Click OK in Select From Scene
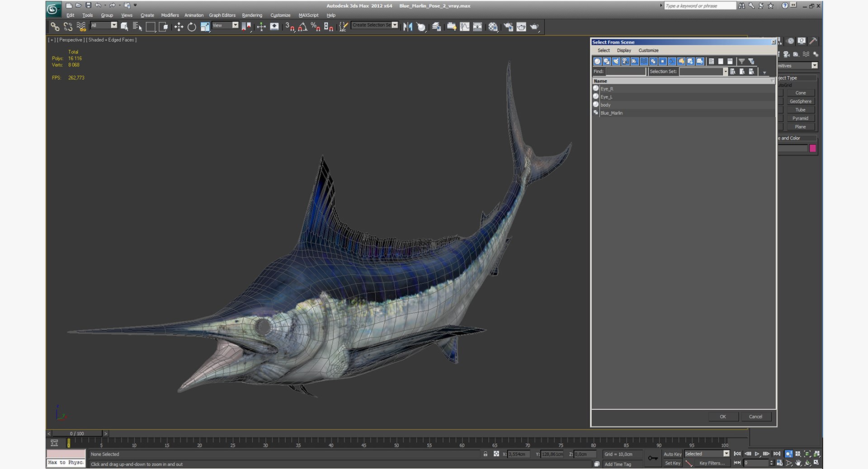Screen dimensions: 868x469 [x=723, y=417]
